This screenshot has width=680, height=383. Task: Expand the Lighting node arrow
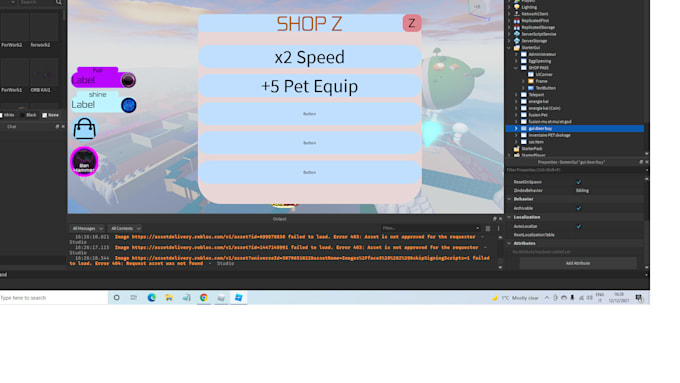tap(509, 7)
